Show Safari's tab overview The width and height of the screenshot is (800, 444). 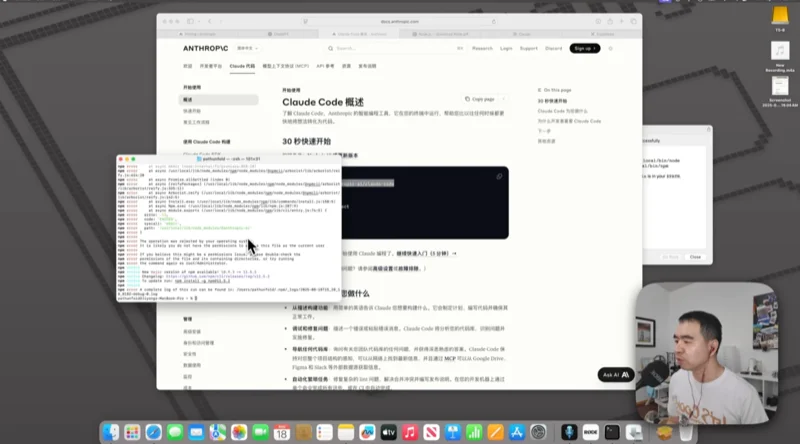click(633, 21)
